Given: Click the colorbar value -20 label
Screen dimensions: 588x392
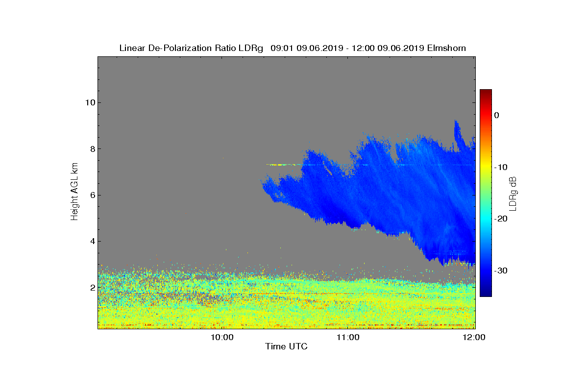Looking at the screenshot, I should coord(500,219).
